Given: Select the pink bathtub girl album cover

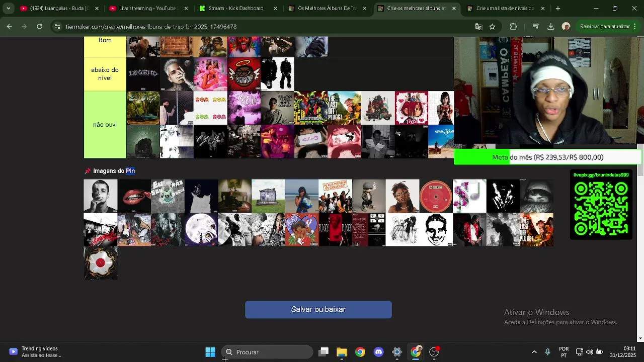Looking at the screenshot, I should click(210, 74).
